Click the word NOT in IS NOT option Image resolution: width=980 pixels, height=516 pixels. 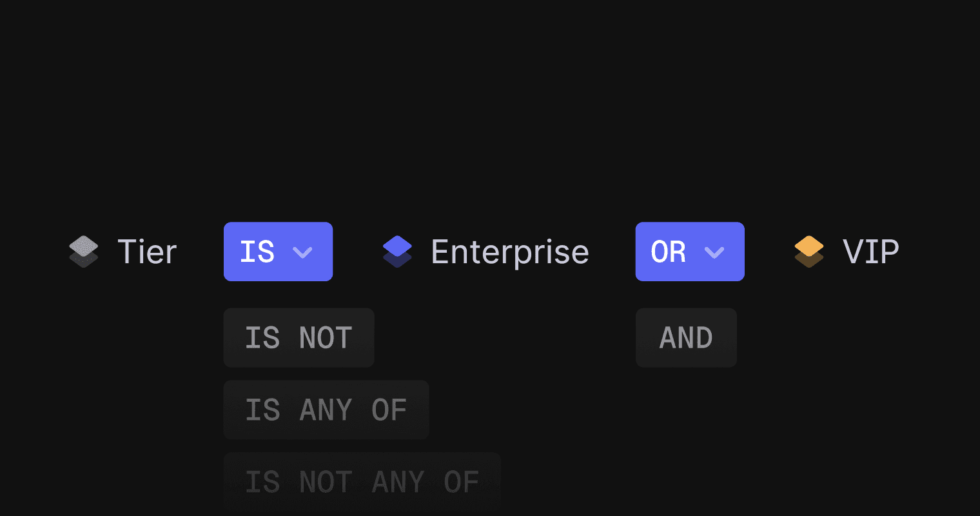(326, 338)
